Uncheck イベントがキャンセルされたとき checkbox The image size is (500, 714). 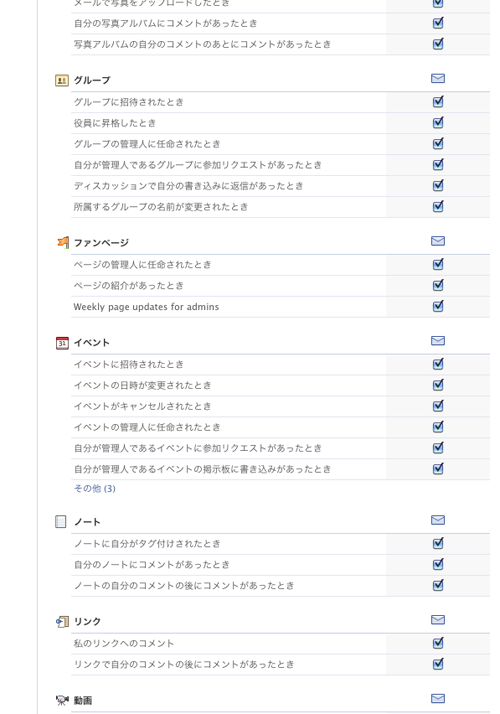click(x=438, y=405)
